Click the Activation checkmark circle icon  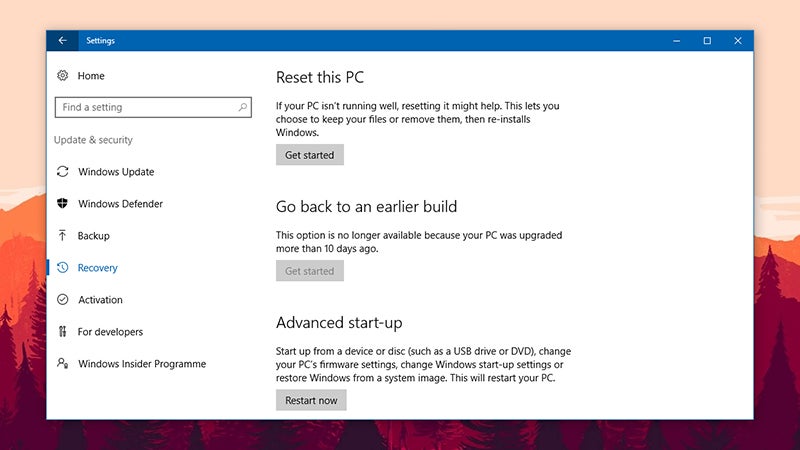(62, 299)
